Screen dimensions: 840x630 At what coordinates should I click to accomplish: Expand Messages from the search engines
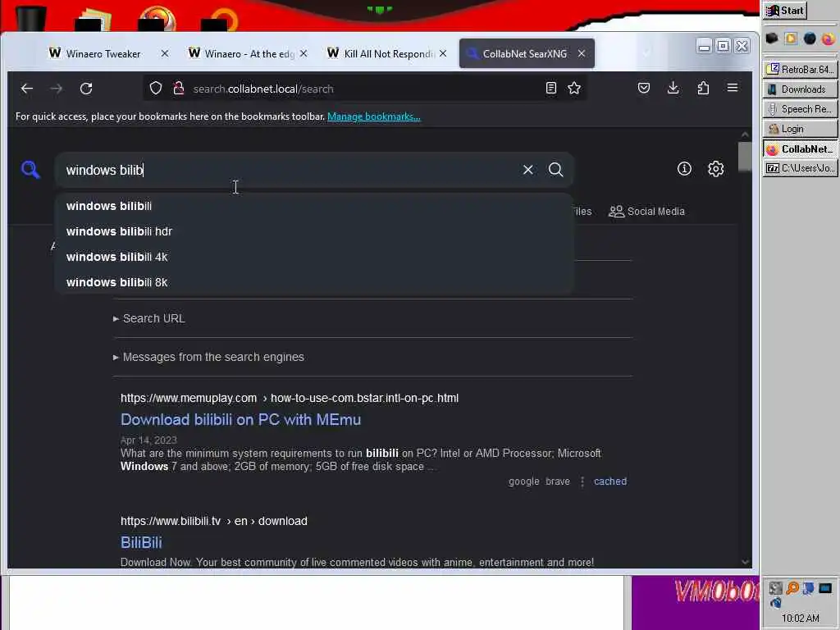point(208,357)
